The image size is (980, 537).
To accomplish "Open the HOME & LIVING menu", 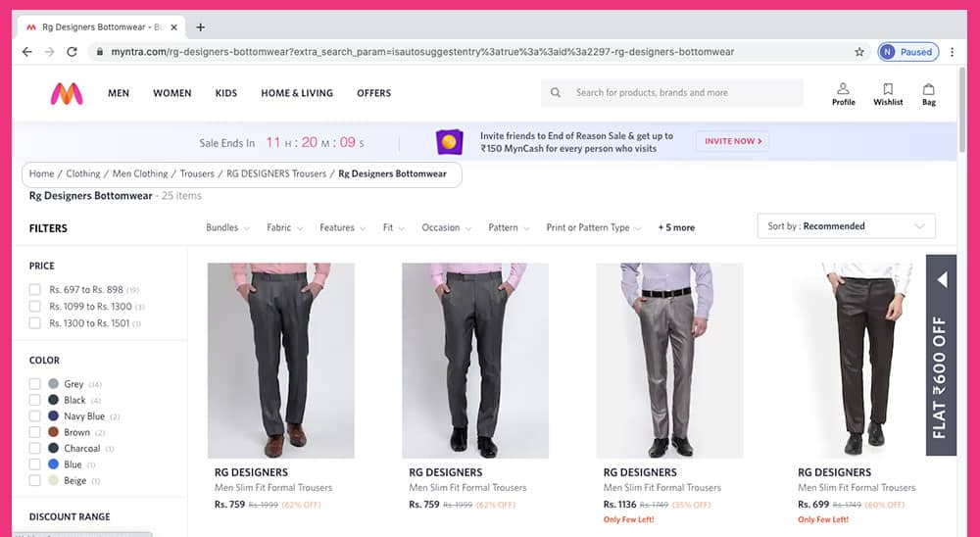I will (297, 93).
